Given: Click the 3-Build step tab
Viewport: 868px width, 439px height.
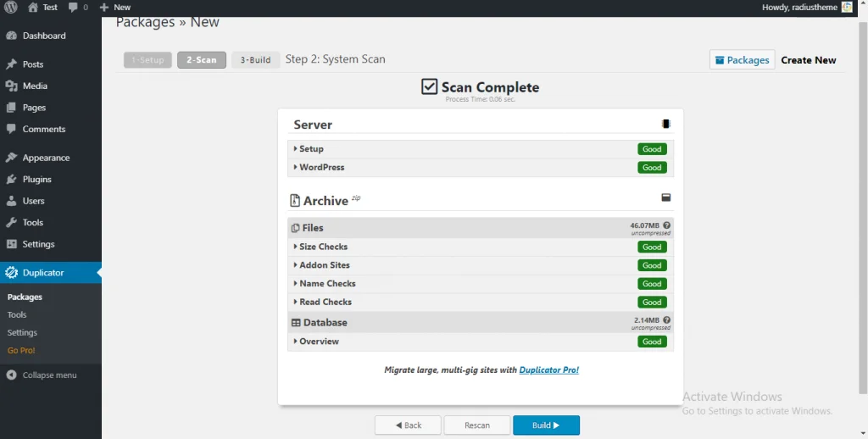Looking at the screenshot, I should [256, 60].
